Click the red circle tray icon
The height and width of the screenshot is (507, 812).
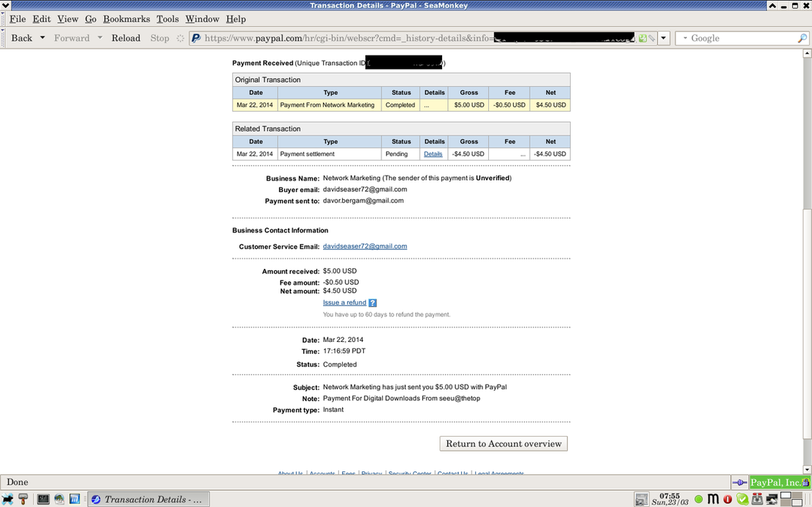pyautogui.click(x=728, y=500)
